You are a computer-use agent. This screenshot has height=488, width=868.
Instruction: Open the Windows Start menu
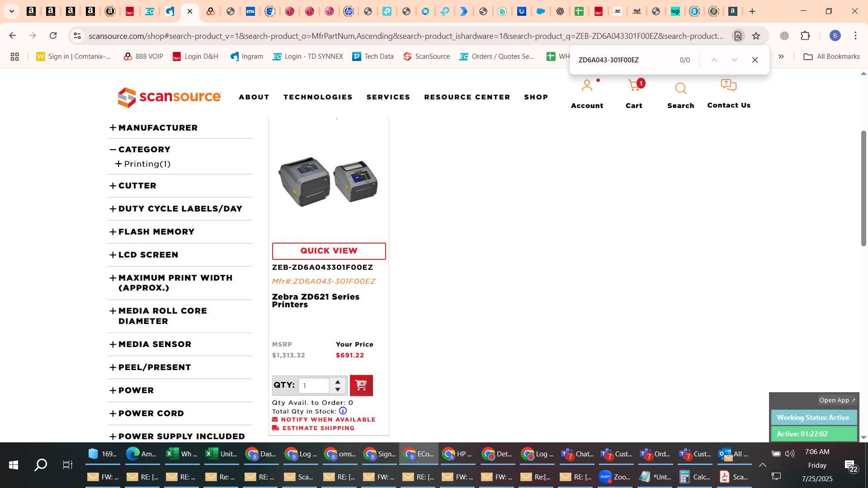[x=14, y=465]
